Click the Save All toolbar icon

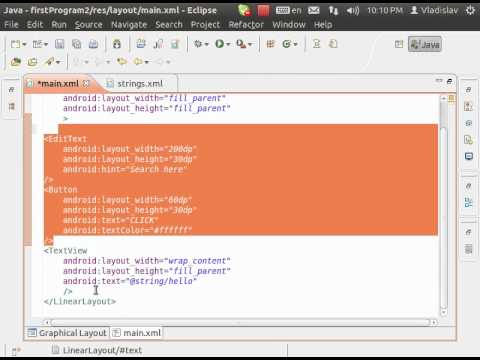click(77, 44)
